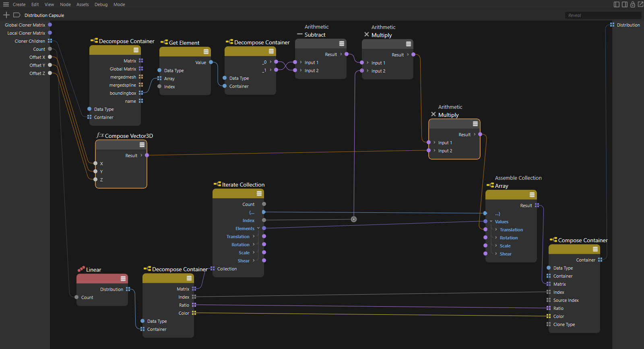Expand Translation in Assemble Collection Array node
644x349 pixels.
pyautogui.click(x=496, y=230)
